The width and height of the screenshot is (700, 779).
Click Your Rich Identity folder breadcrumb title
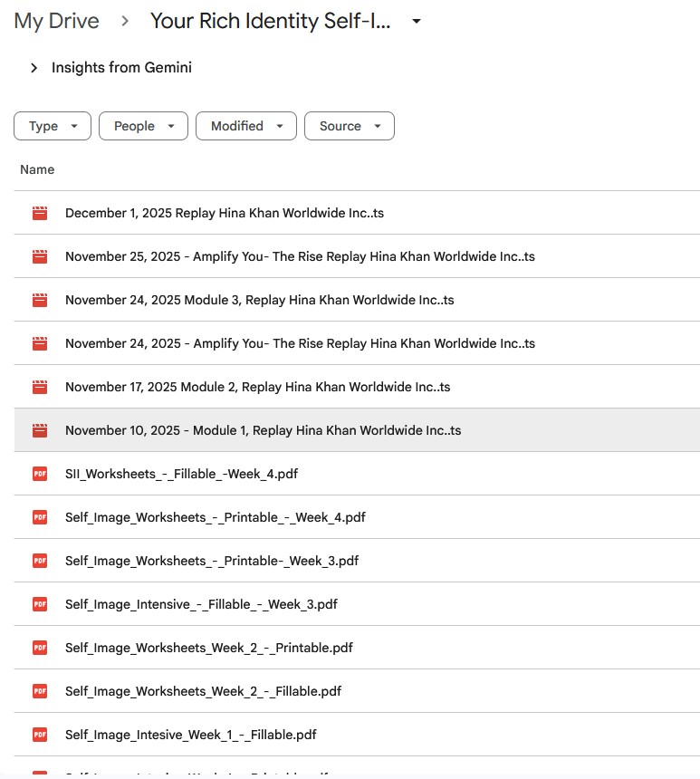coord(270,22)
